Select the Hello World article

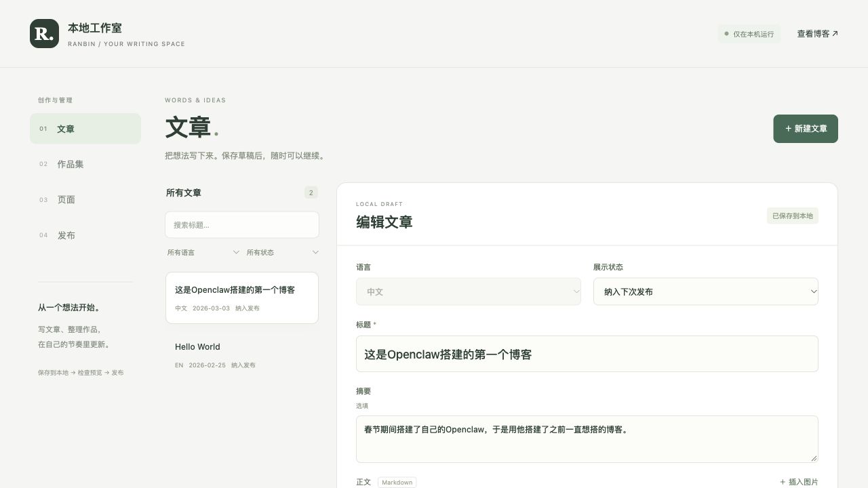[x=242, y=355]
